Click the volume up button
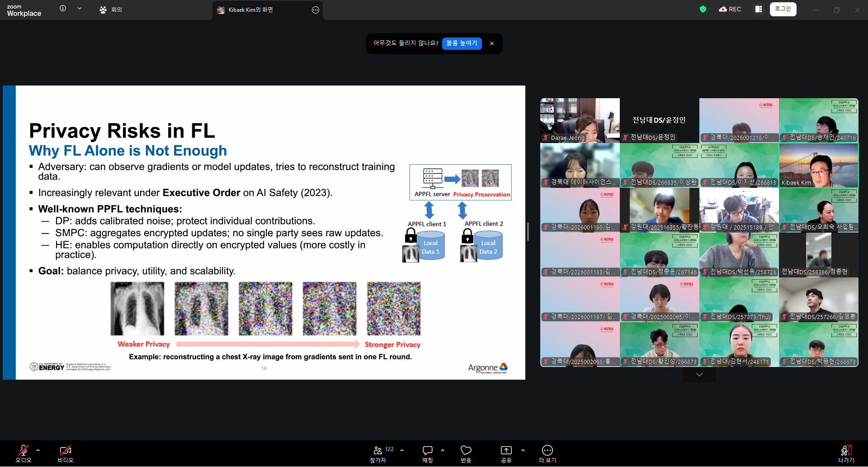The width and height of the screenshot is (868, 467). [462, 43]
